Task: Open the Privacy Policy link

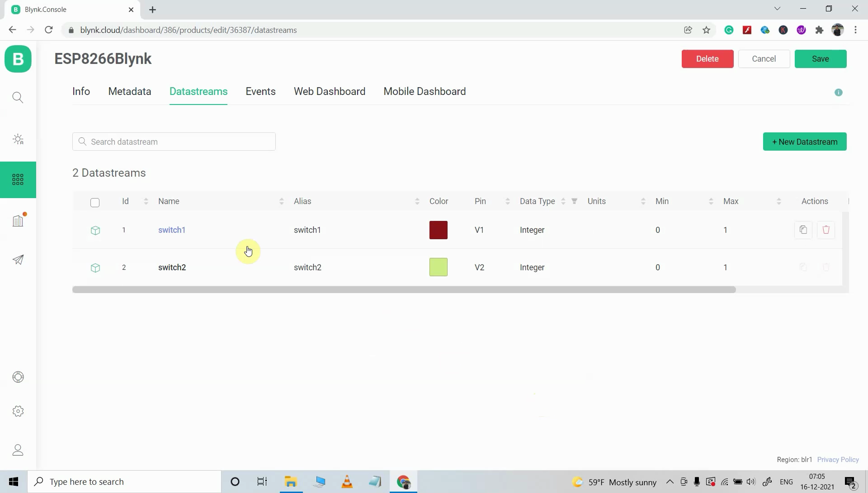Action: coord(838,460)
